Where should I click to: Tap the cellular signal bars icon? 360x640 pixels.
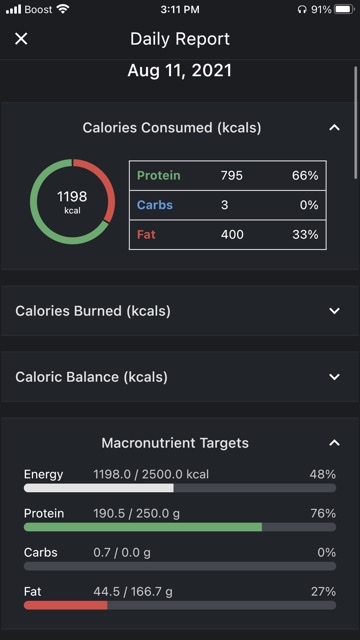point(13,9)
